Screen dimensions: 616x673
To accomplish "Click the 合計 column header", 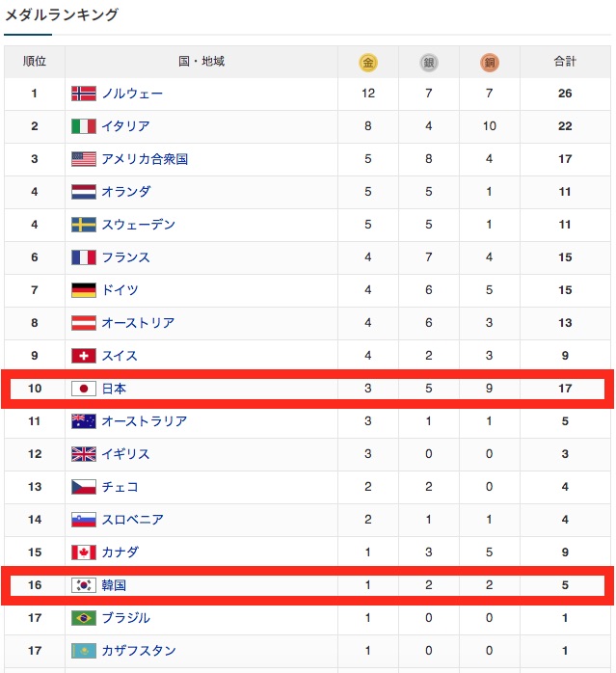I will 565,62.
